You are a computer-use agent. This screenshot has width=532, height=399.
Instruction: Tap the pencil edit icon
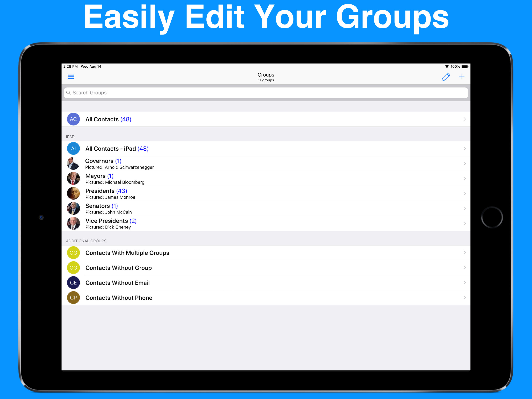click(x=446, y=77)
